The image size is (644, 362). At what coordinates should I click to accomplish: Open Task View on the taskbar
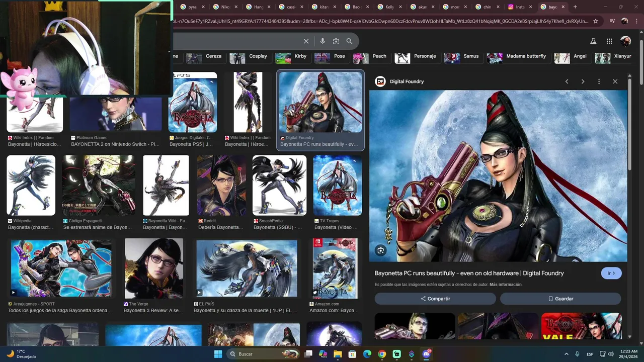308,354
